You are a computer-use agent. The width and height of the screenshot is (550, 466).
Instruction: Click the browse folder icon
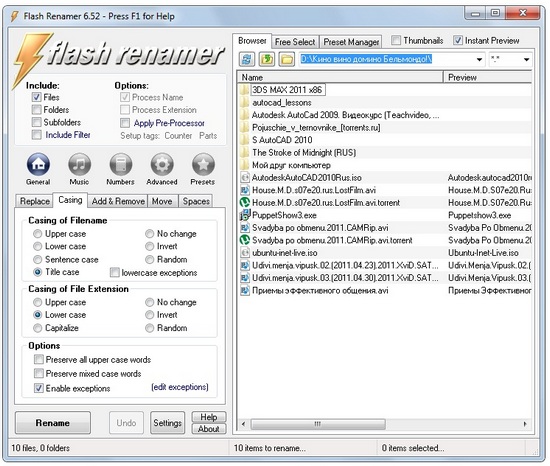[x=287, y=59]
